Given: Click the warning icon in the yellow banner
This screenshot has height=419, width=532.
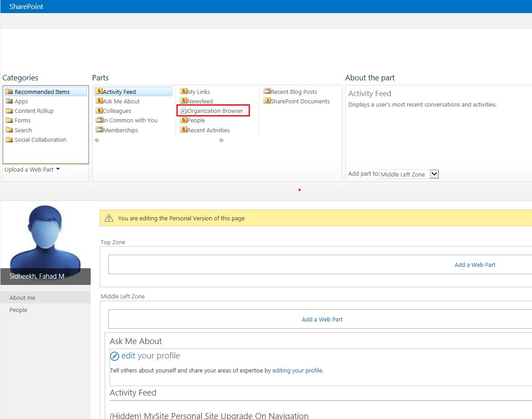Looking at the screenshot, I should 109,218.
